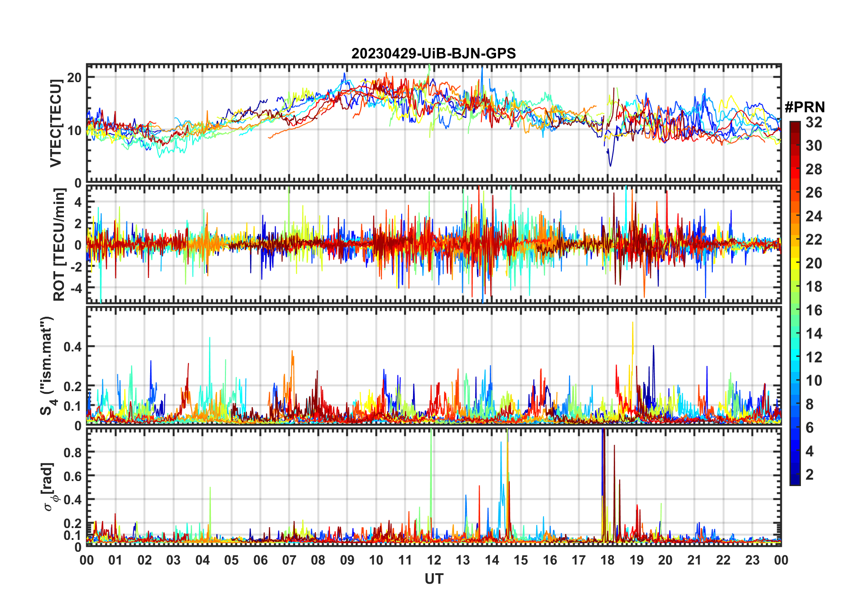Click x-axis tick label 09
This screenshot has width=868, height=607.
[x=347, y=560]
